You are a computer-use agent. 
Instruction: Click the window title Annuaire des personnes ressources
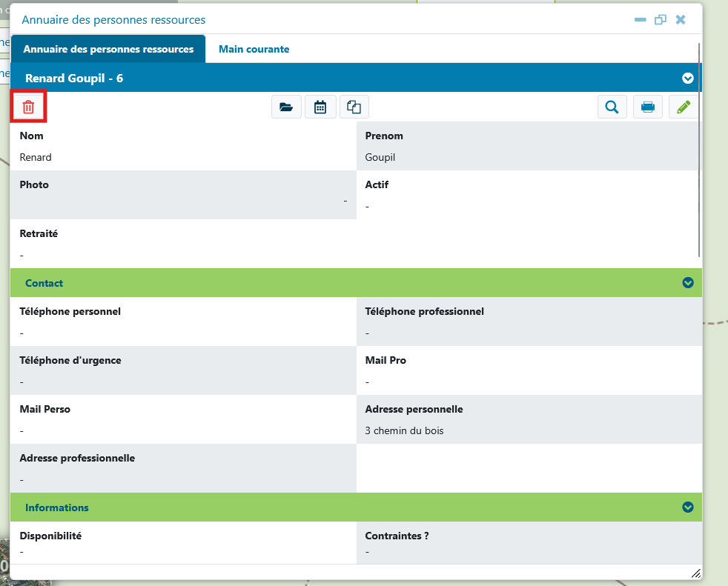tap(113, 20)
